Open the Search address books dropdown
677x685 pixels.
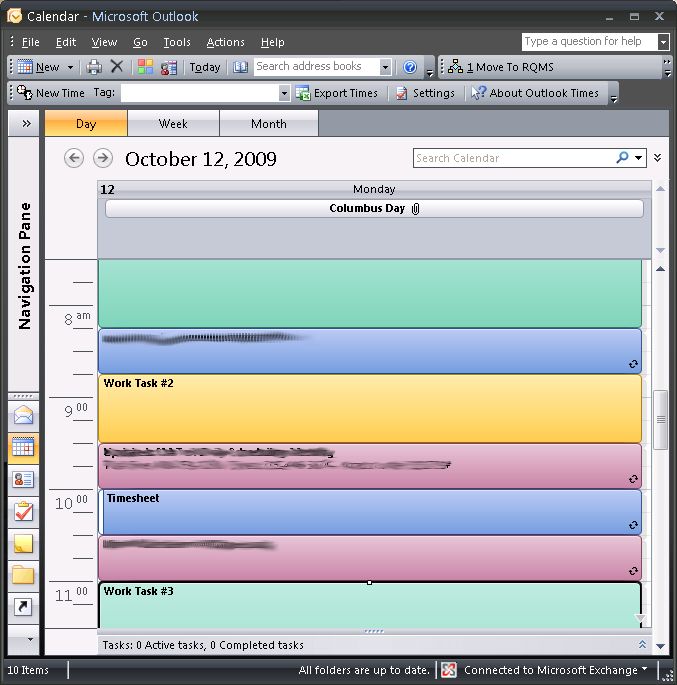(385, 67)
